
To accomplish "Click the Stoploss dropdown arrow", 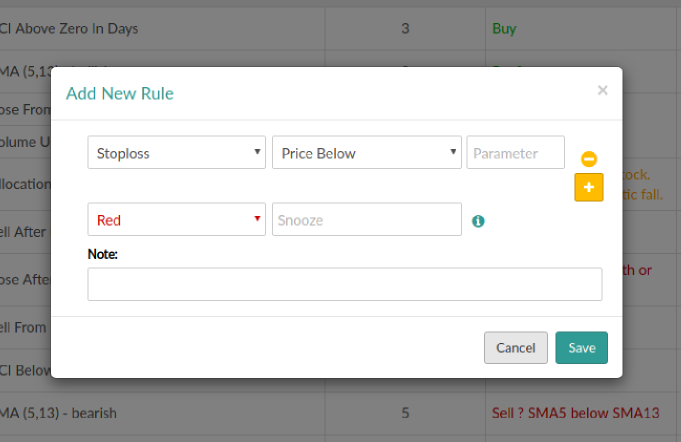I will [257, 152].
